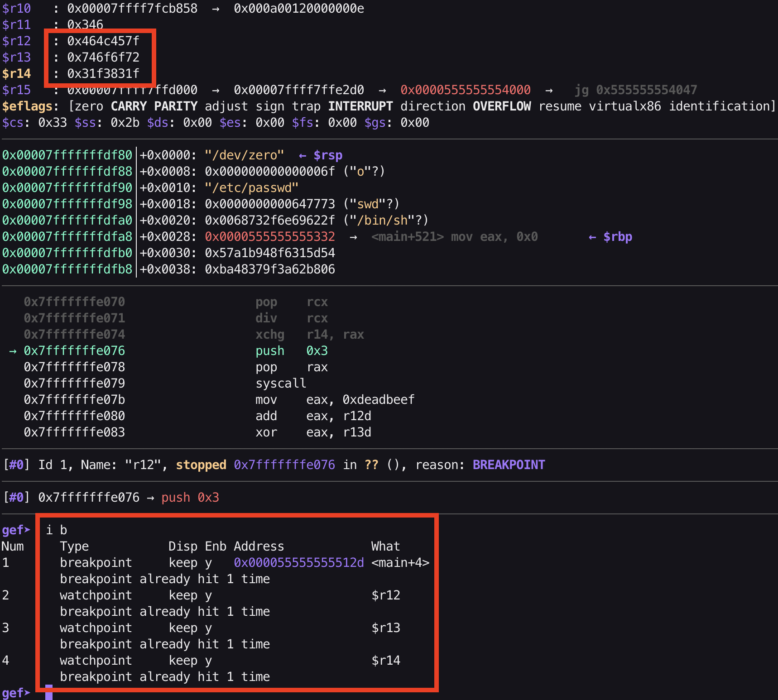Click the INTERRUPT flag indicator

(360, 106)
